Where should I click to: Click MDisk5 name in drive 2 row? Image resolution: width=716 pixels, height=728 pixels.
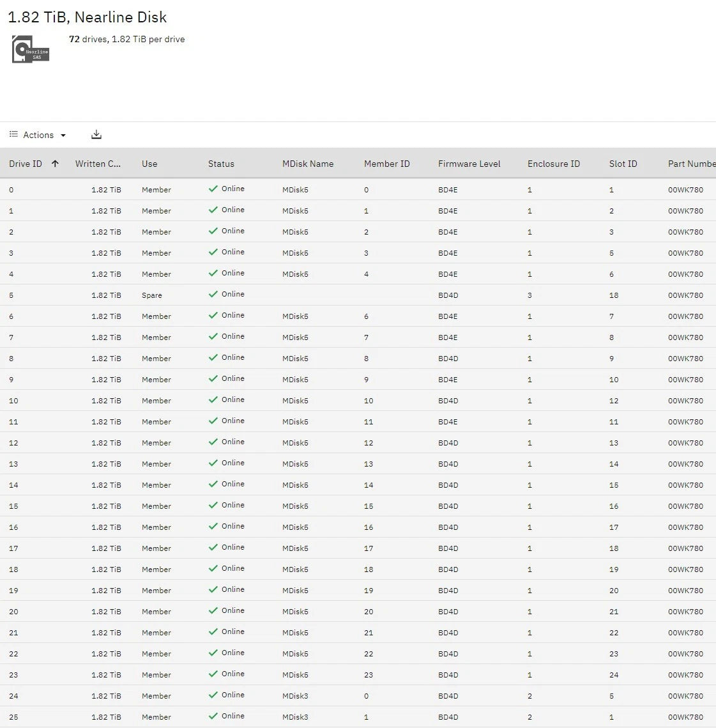pyautogui.click(x=295, y=232)
